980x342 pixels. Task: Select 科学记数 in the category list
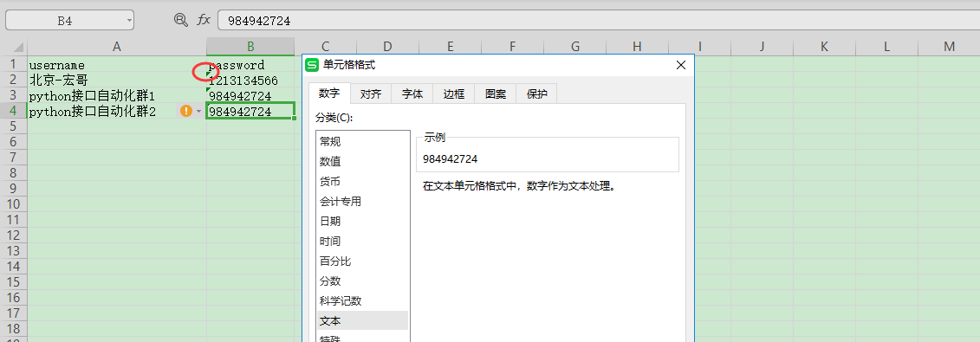(362, 301)
